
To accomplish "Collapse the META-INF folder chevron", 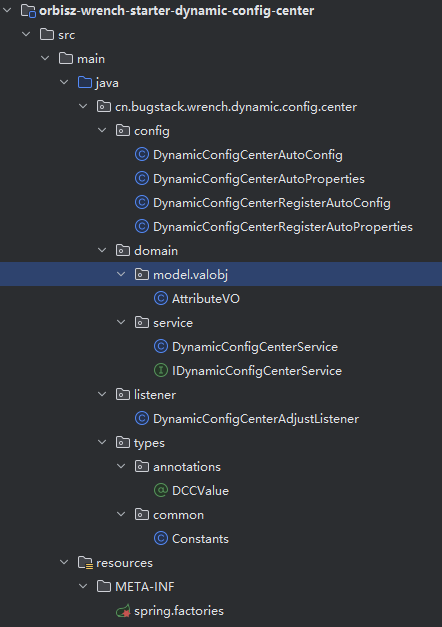I will (x=83, y=586).
